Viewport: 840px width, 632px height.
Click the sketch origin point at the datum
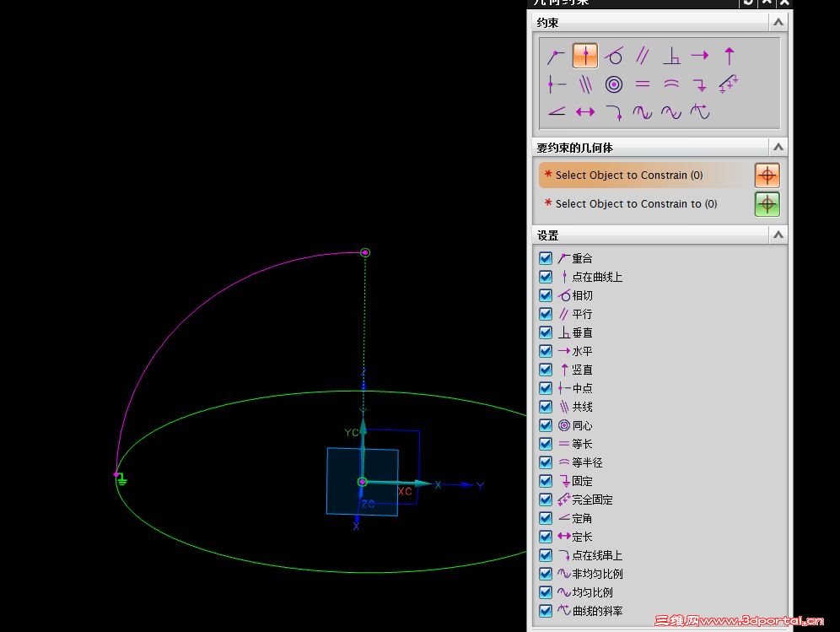click(363, 483)
